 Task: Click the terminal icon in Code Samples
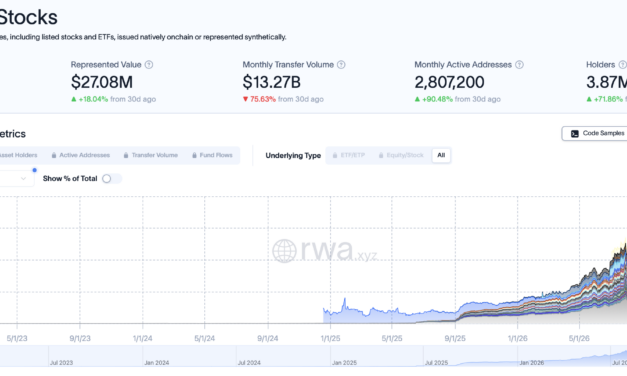click(x=575, y=134)
